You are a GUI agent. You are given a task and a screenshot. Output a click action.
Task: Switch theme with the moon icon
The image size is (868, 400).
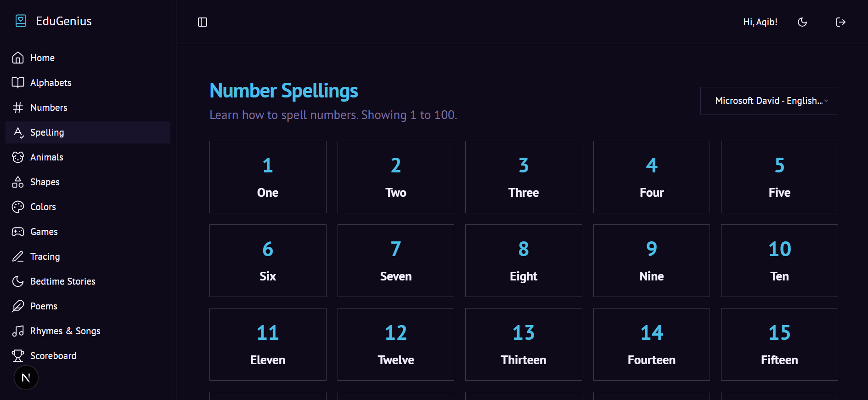click(x=802, y=22)
